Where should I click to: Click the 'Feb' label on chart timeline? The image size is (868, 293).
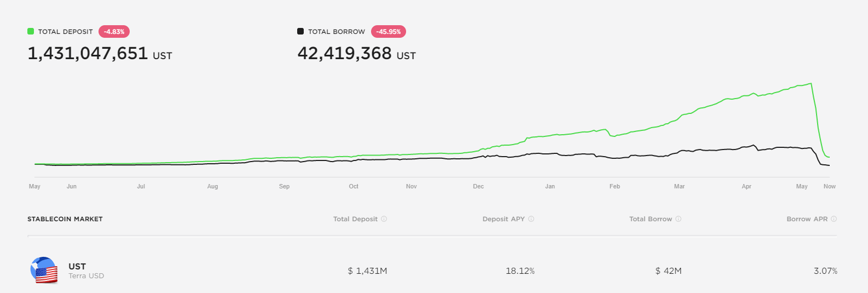(615, 187)
